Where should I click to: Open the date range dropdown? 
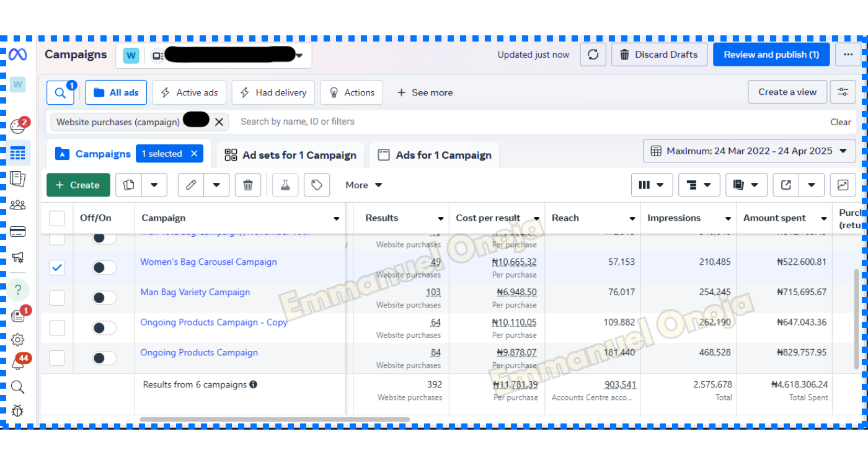tap(749, 151)
